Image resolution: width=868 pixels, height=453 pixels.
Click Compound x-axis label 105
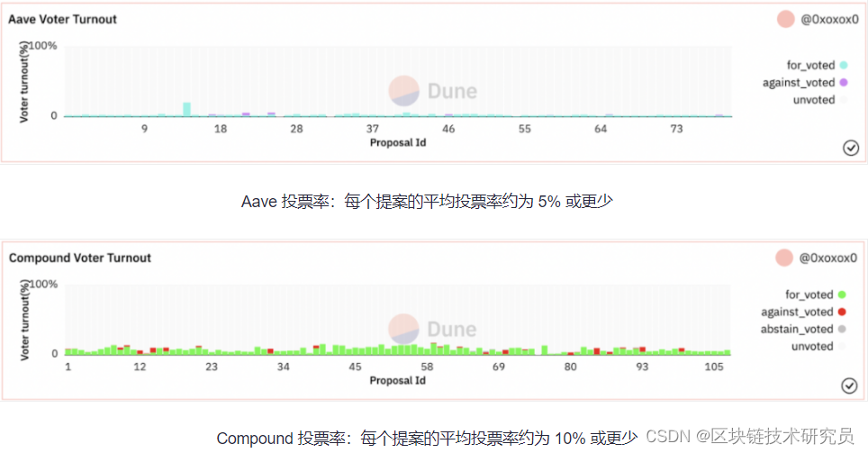[x=713, y=367]
